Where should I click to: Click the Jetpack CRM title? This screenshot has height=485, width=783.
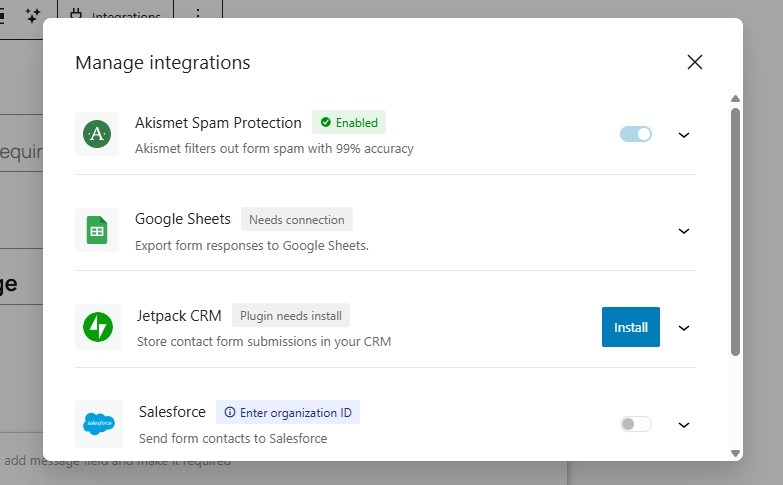coord(179,316)
